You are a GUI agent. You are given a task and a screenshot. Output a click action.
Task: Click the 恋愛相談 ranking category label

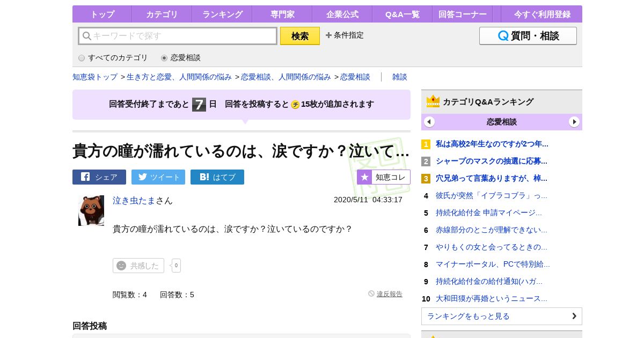[502, 122]
